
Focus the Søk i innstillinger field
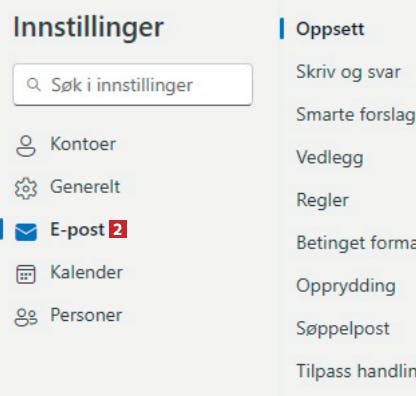tap(133, 85)
